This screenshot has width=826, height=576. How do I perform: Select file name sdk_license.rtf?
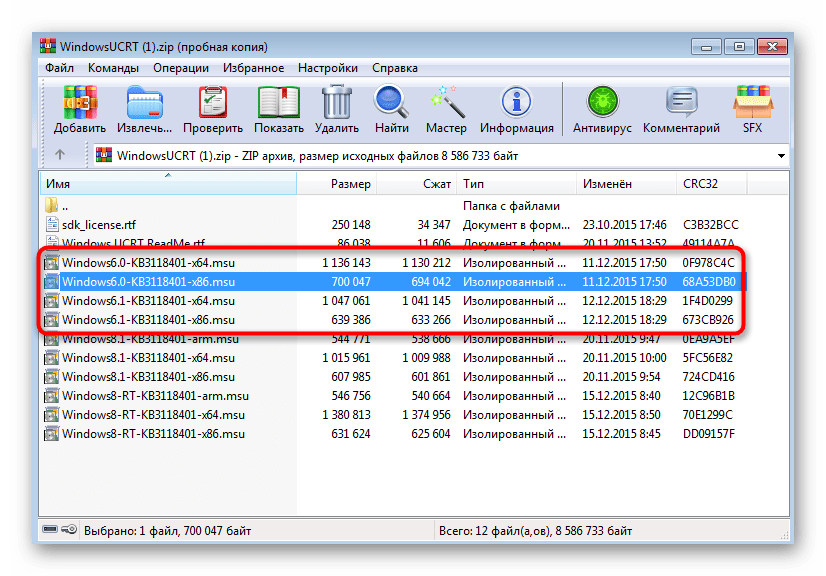pyautogui.click(x=99, y=225)
